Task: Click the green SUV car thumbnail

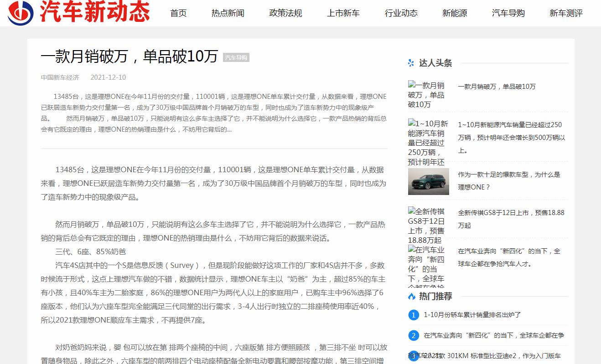Action: [428, 181]
